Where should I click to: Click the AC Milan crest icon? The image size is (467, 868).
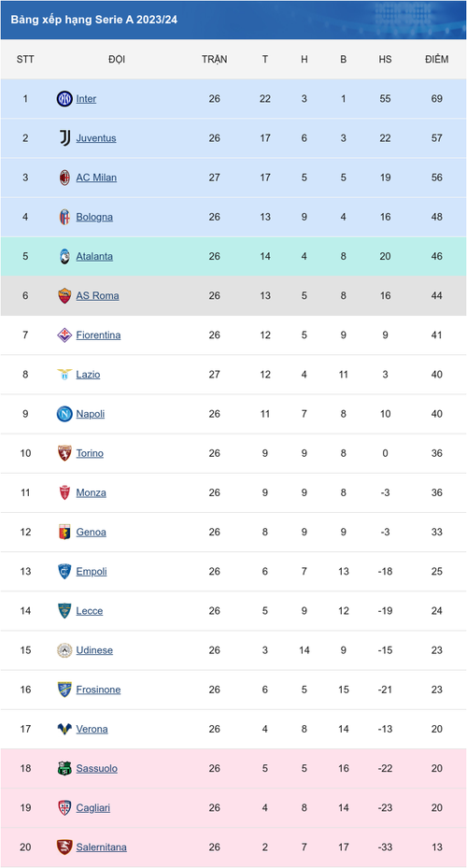(x=64, y=178)
